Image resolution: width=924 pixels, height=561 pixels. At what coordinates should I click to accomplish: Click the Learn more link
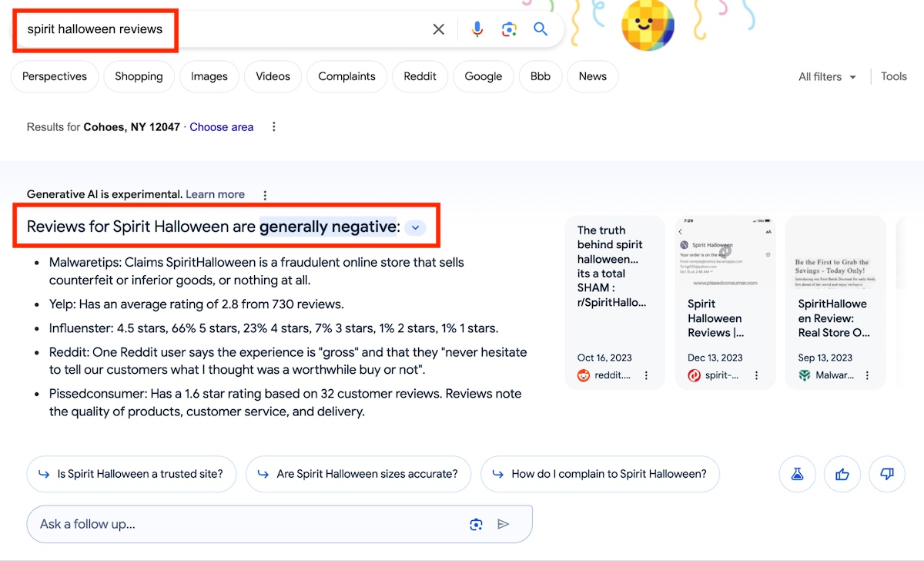coord(215,194)
